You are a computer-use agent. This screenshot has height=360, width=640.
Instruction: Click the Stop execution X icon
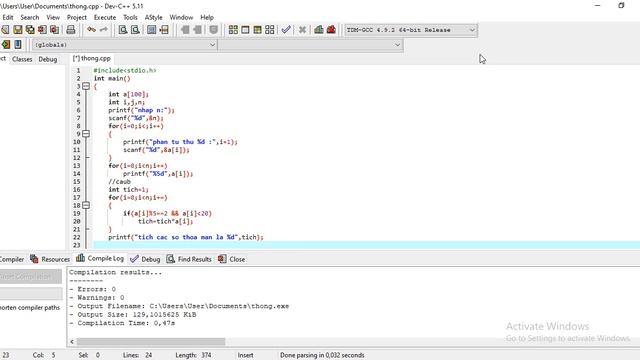coord(302,30)
